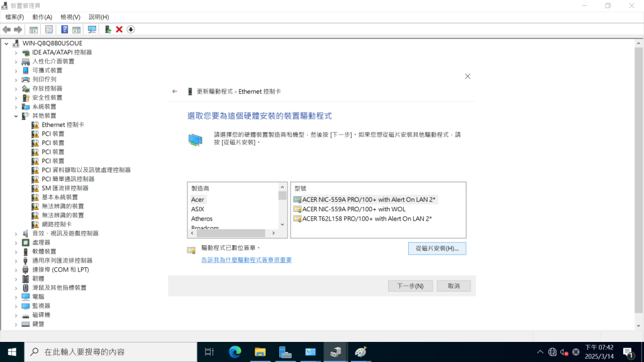Click the red X Uninstall device icon

click(119, 30)
